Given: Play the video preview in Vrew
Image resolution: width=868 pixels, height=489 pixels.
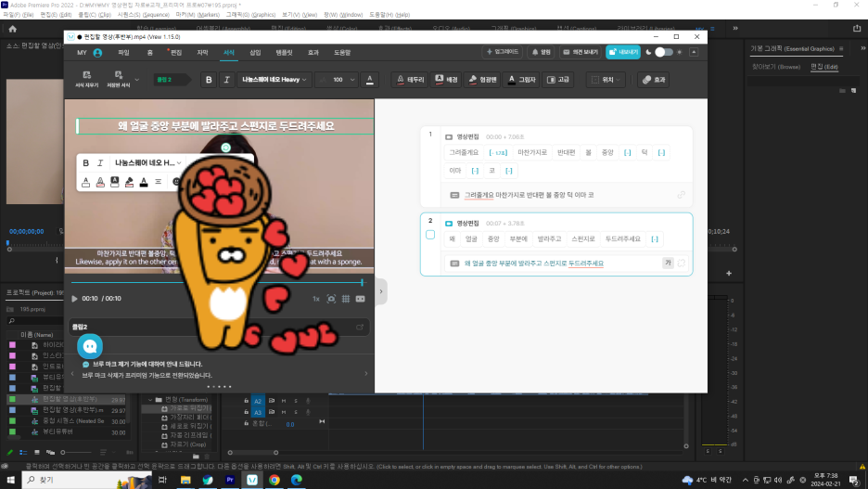Looking at the screenshot, I should coord(75,299).
